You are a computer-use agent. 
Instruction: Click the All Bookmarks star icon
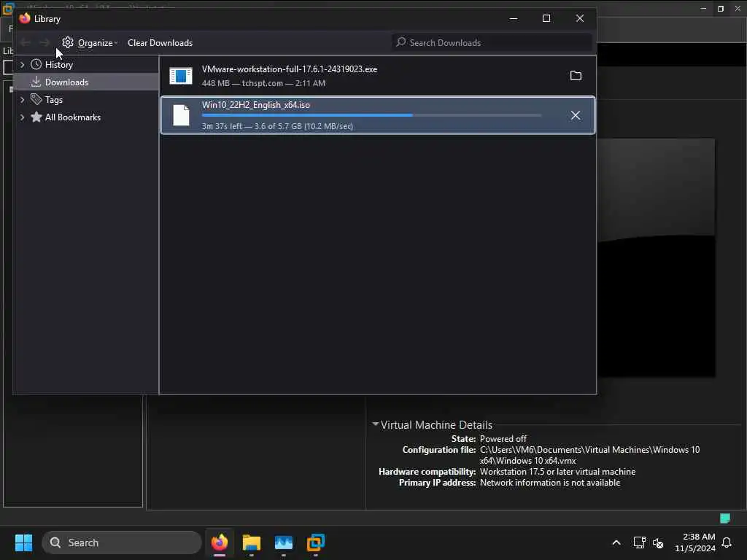[x=36, y=117]
